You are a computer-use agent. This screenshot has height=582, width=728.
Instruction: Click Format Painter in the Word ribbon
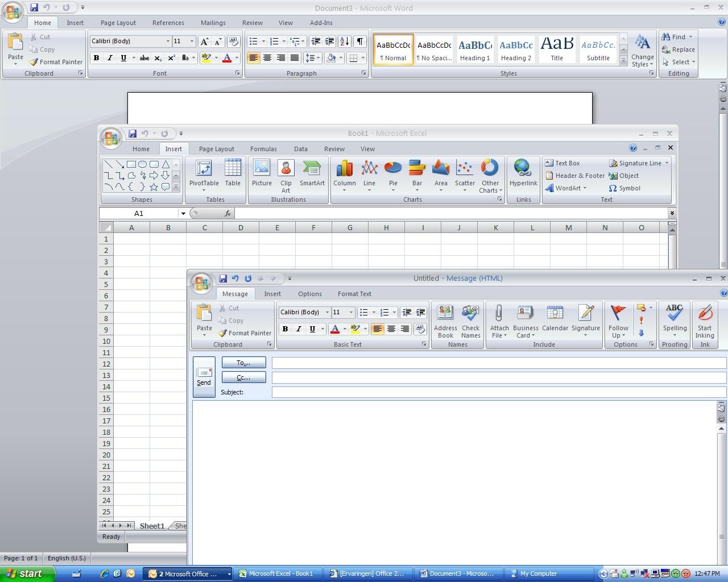56,62
